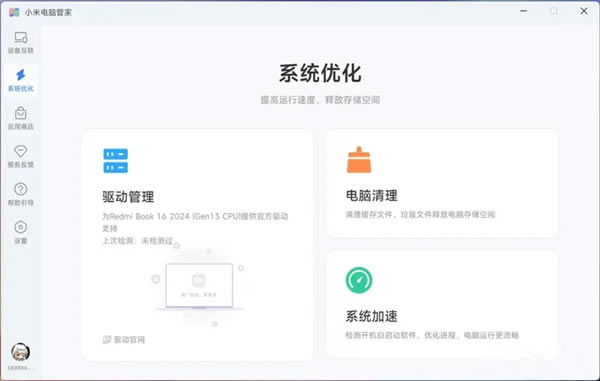This screenshot has width=600, height=381.
Task: Click the Redmi Book 16 2024 description text
Action: click(195, 222)
